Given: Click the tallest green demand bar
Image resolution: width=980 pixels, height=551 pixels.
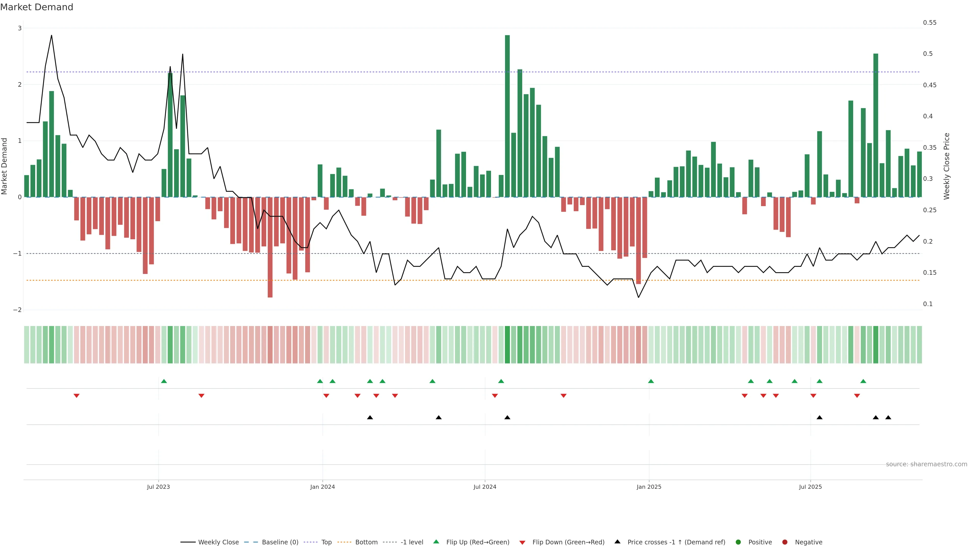Looking at the screenshot, I should [x=507, y=114].
